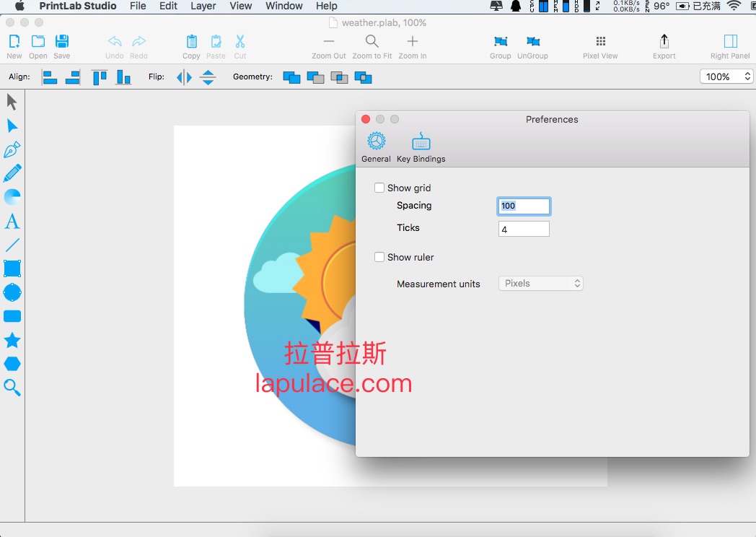Click the Ticks input field
The image size is (756, 537).
tap(524, 230)
